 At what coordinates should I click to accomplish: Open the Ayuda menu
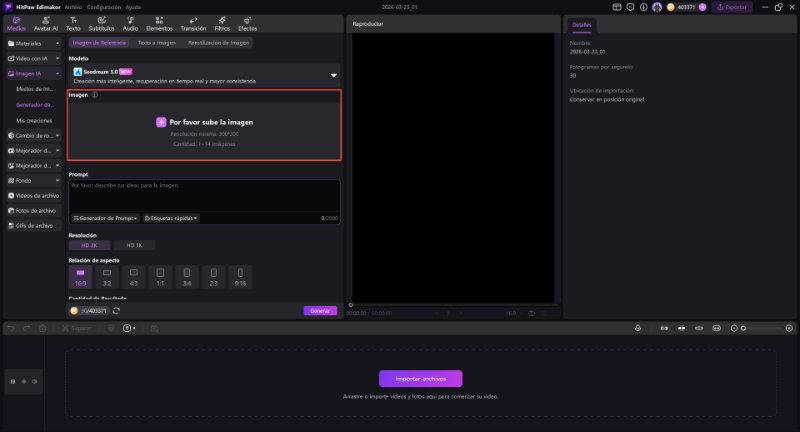tap(133, 7)
